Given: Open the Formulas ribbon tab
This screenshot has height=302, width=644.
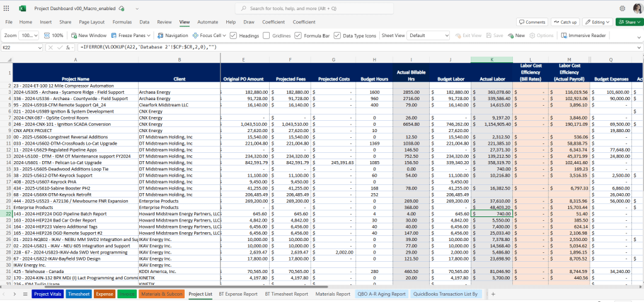Looking at the screenshot, I should (x=122, y=22).
